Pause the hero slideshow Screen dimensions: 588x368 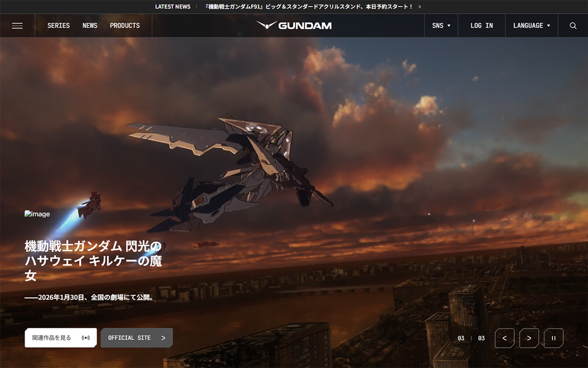click(x=554, y=338)
